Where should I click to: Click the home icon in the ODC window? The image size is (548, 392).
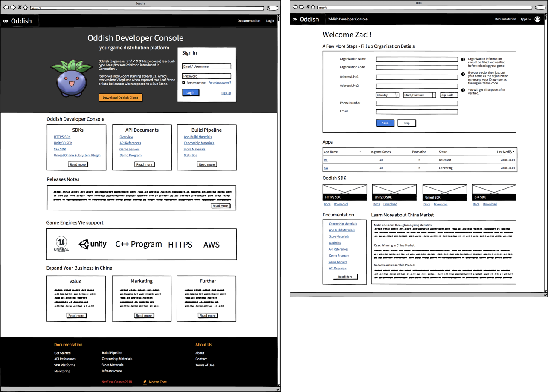click(x=313, y=7)
